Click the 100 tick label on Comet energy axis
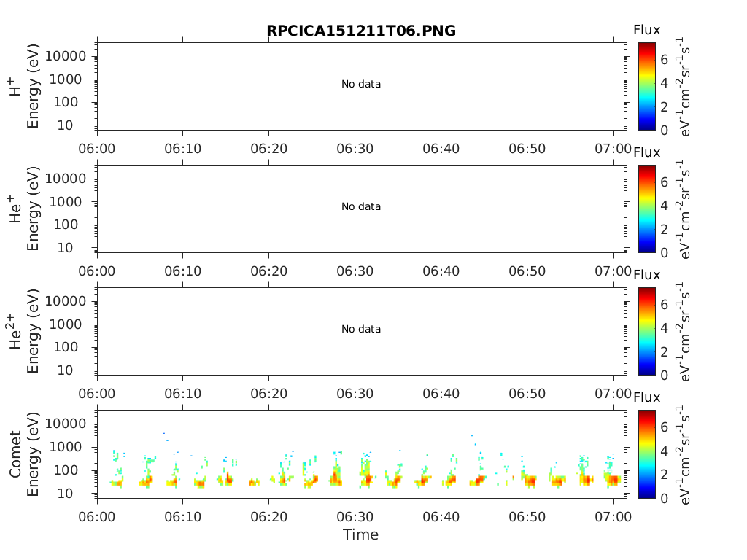Image resolution: width=747 pixels, height=560 pixels. [x=66, y=470]
